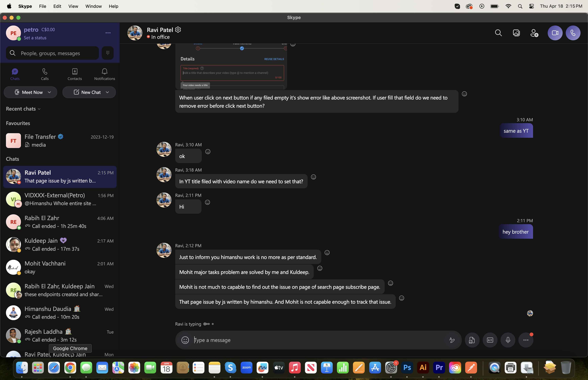The height and width of the screenshot is (380, 588).
Task: Open more message options ellipsis
Action: 526,340
